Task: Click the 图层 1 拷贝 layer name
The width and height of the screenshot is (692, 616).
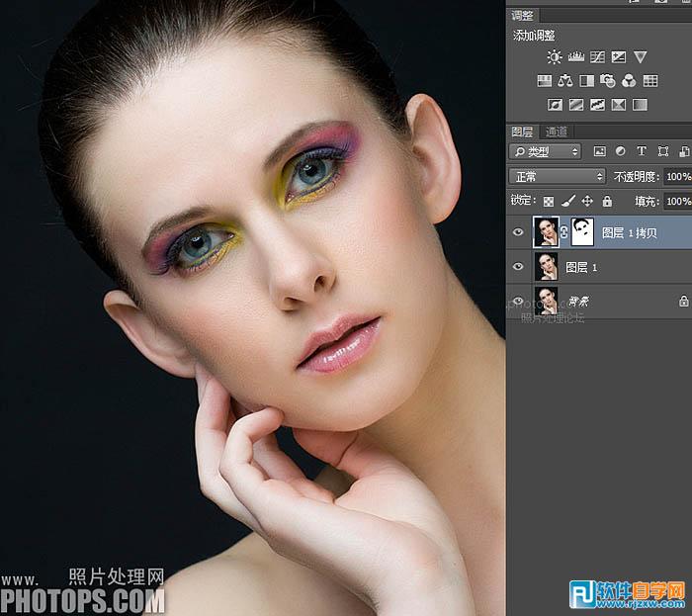Action: (x=630, y=232)
